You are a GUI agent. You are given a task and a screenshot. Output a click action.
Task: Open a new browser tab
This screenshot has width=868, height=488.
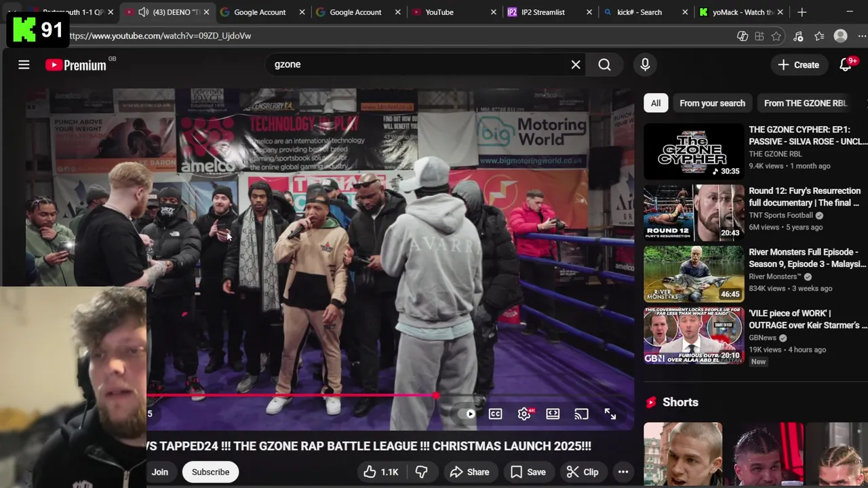point(802,12)
